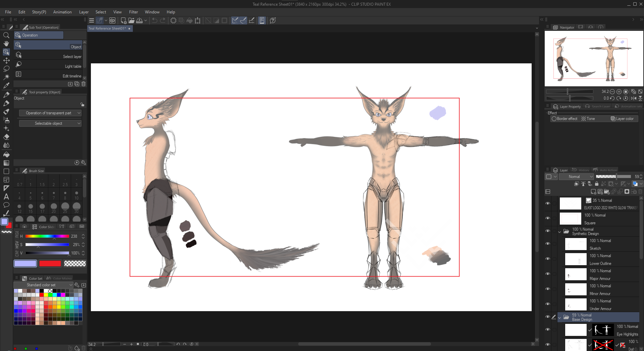Hide the ELK97 LOGO layer
Viewport: 644px width, 351px height.
(548, 203)
